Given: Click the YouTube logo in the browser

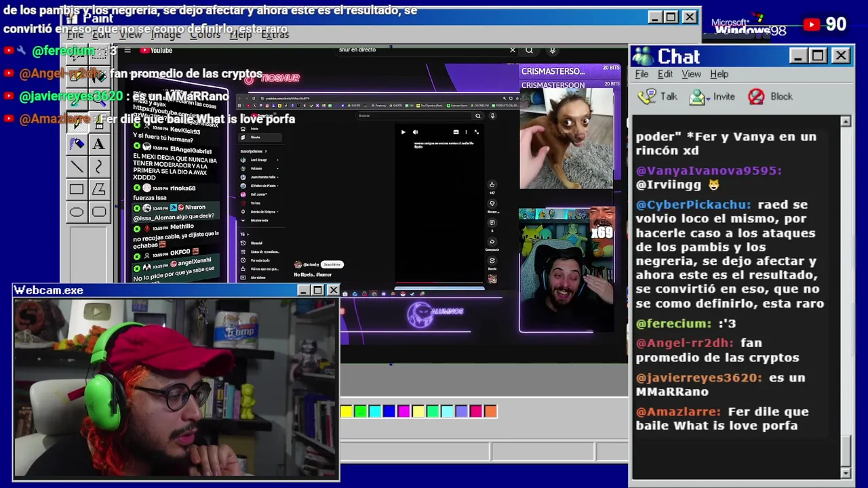Looking at the screenshot, I should (157, 50).
